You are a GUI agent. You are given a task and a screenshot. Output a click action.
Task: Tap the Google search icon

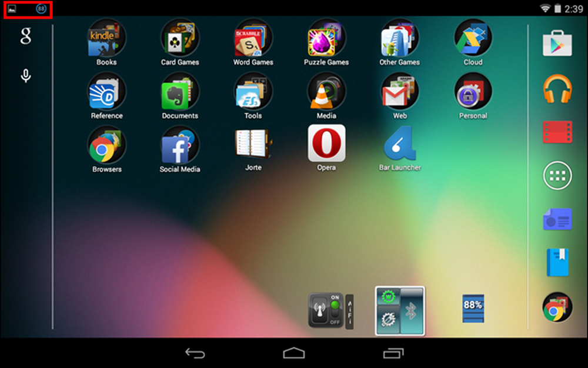coord(25,36)
